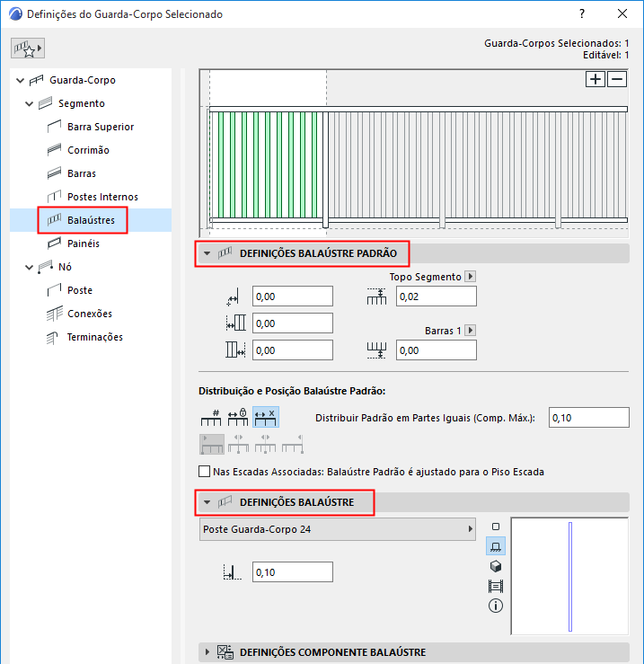Select fixed pattern length distribution icon
Screen dimensions: 644x664
[x=238, y=418]
